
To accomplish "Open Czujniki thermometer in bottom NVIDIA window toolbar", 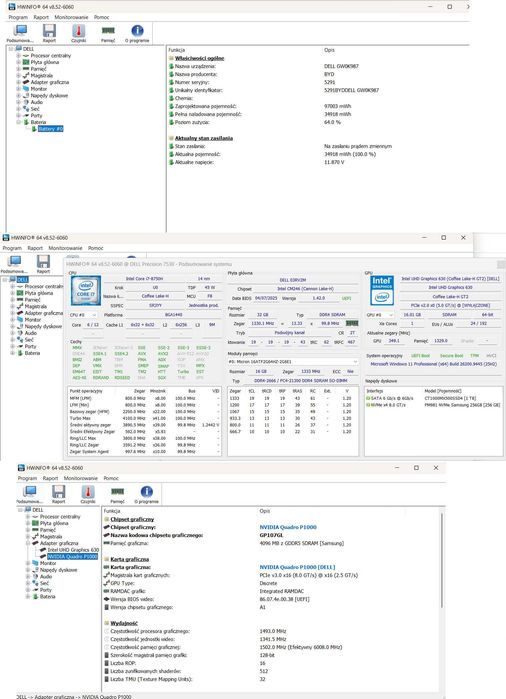I will pyautogui.click(x=88, y=494).
